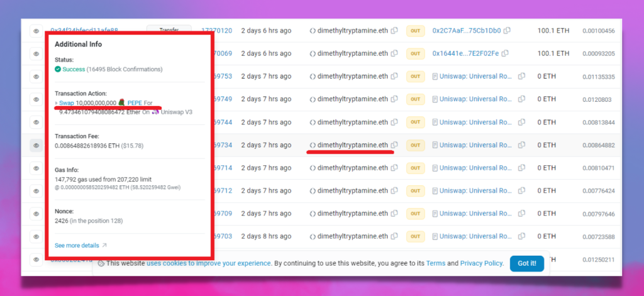Copy Uniswap router address in the 0.01135335 fee row

pos(521,77)
